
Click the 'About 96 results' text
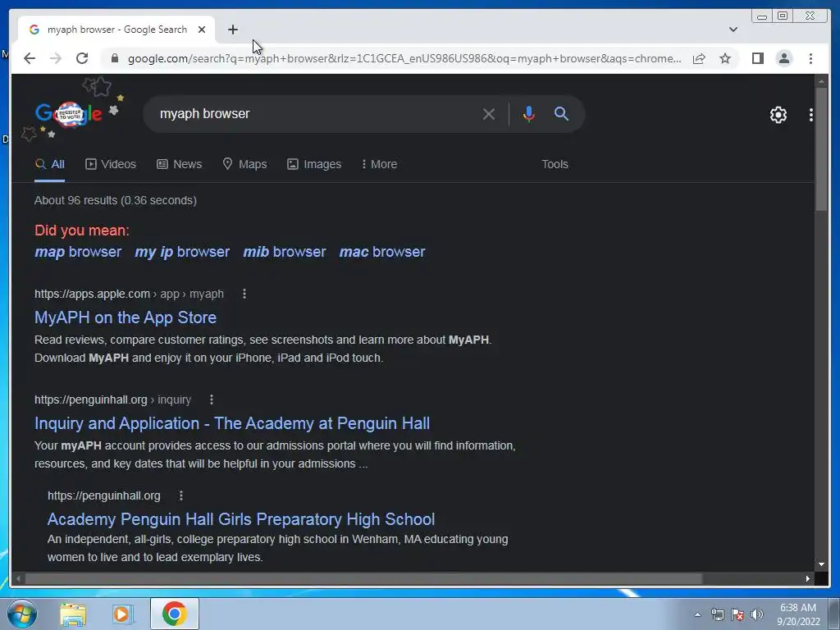(116, 200)
